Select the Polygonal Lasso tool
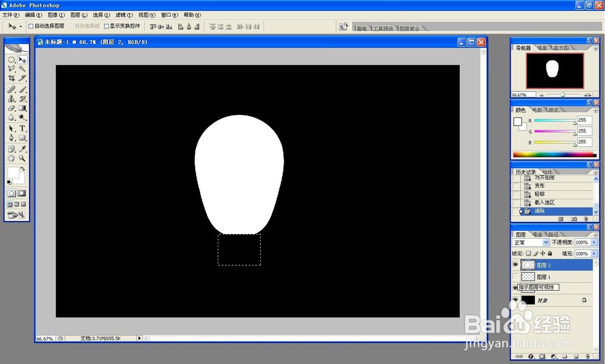This screenshot has width=605, height=364. click(11, 69)
